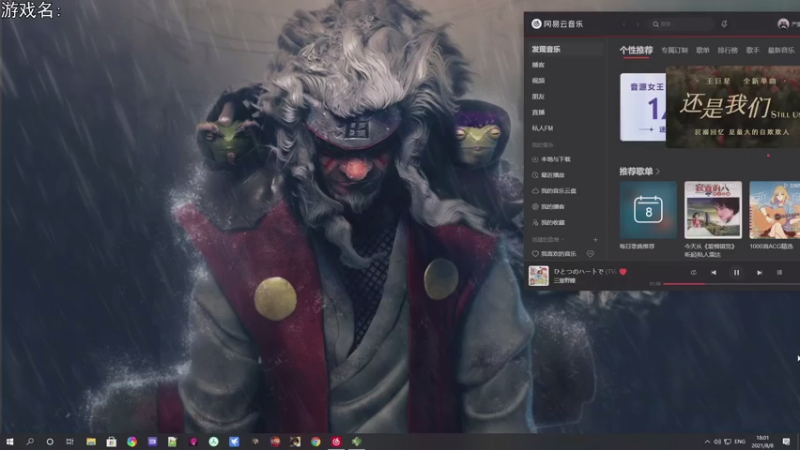The image size is (800, 450).
Task: Go forward using the right arrow in NetEase header
Action: click(x=637, y=24)
